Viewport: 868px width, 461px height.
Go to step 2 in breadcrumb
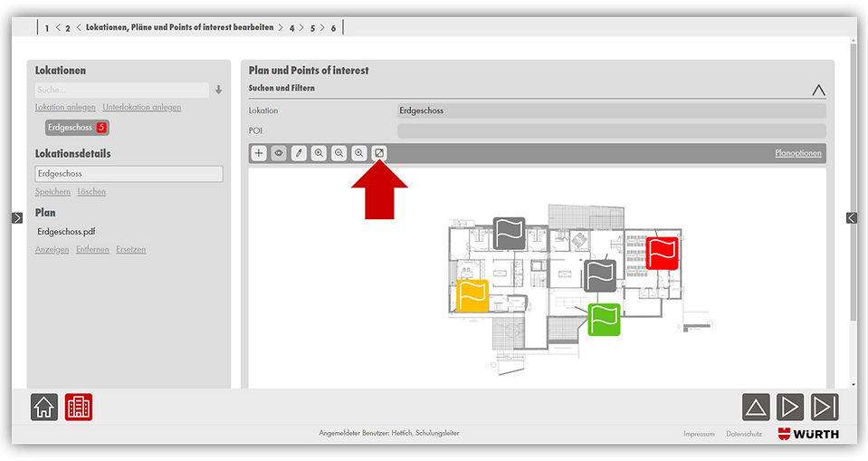68,28
